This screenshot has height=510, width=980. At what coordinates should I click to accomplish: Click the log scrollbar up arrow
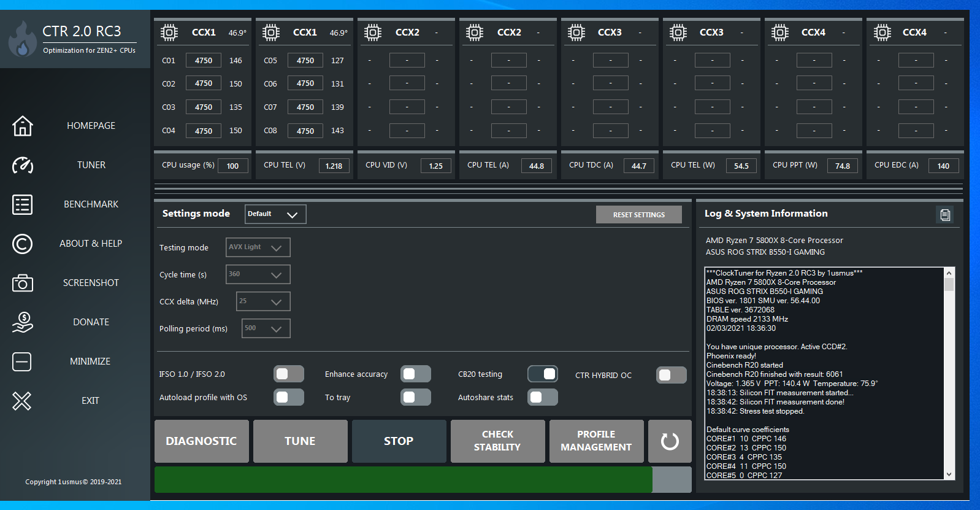[x=949, y=273]
